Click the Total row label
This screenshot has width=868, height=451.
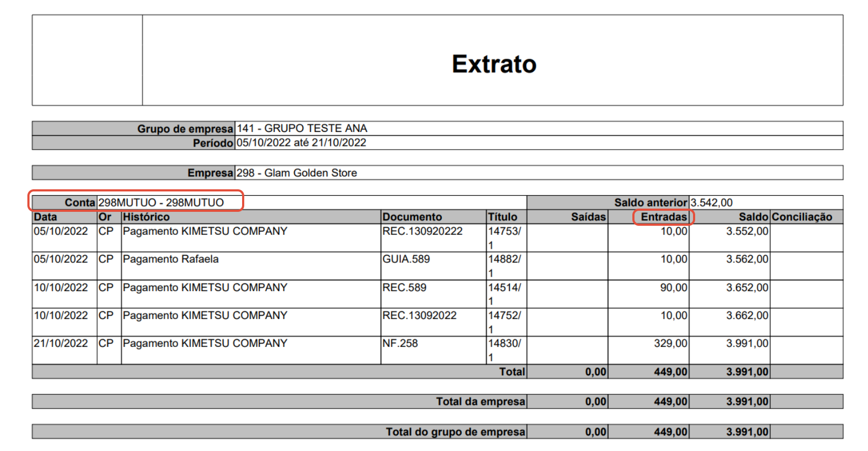click(x=512, y=372)
